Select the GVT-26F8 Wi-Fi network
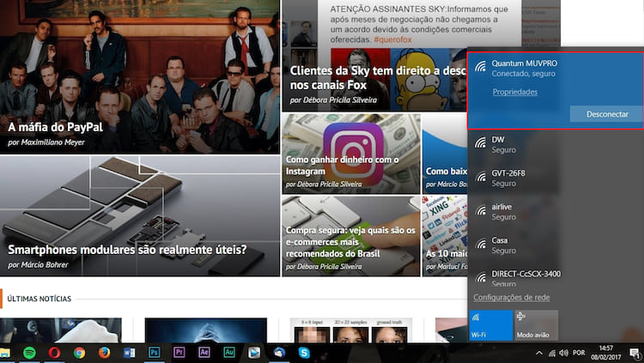This screenshot has height=363, width=644. 556,178
